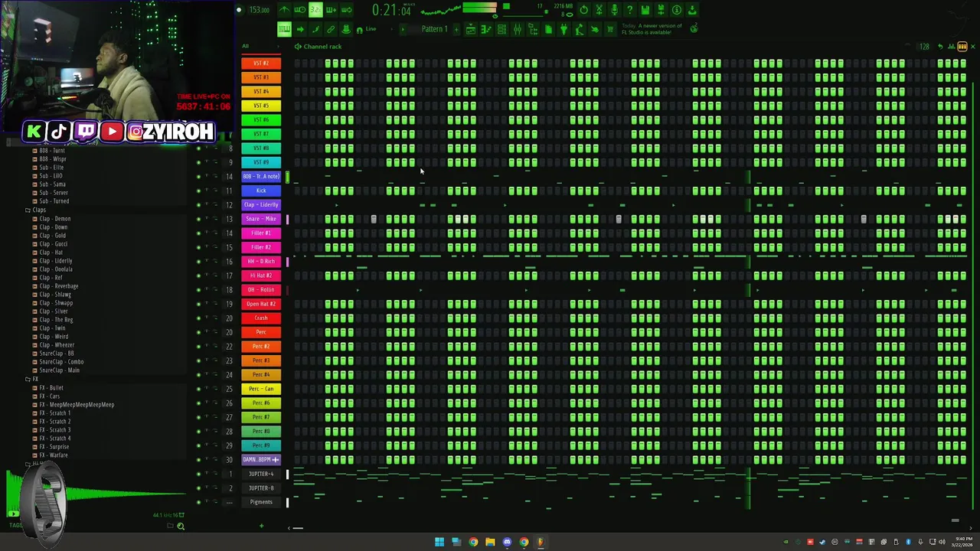980x551 pixels.
Task: Collapse the Claps folder in browser
Action: [37, 210]
